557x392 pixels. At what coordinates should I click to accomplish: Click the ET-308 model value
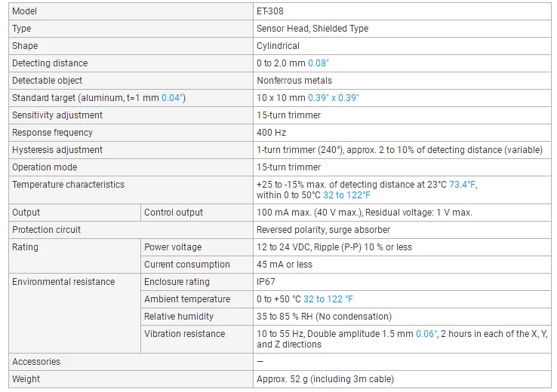(x=270, y=11)
